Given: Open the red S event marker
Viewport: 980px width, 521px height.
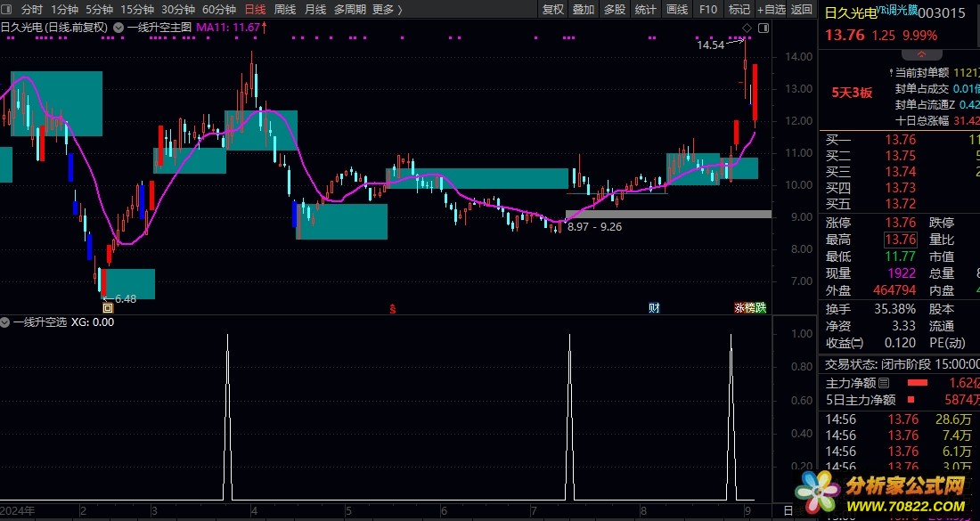Looking at the screenshot, I should point(393,308).
